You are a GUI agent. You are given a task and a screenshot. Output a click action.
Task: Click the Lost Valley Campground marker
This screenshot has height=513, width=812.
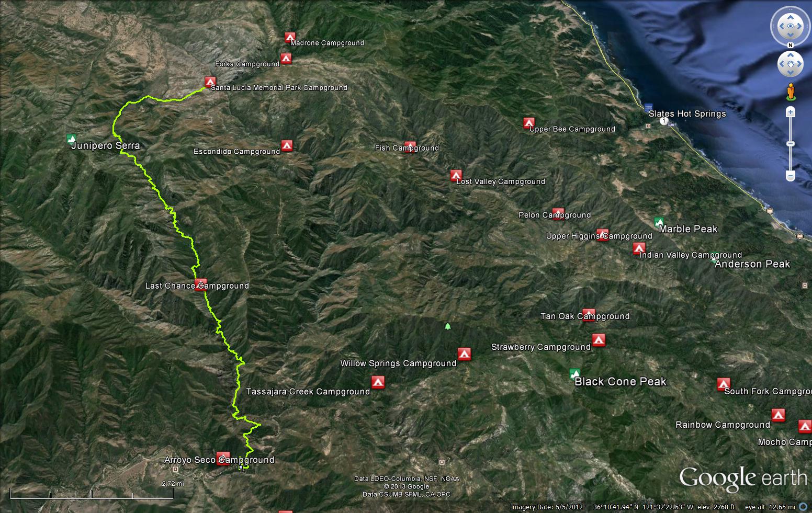click(456, 175)
